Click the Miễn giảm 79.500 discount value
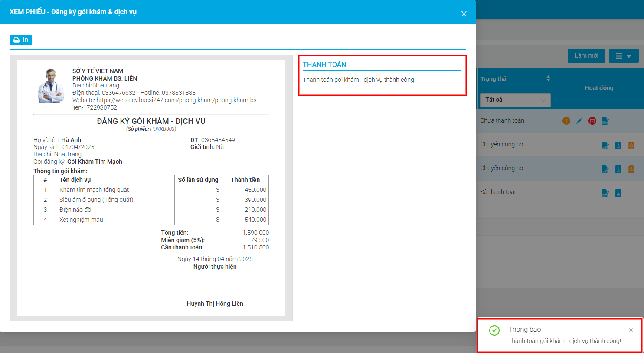The height and width of the screenshot is (353, 644). click(259, 240)
